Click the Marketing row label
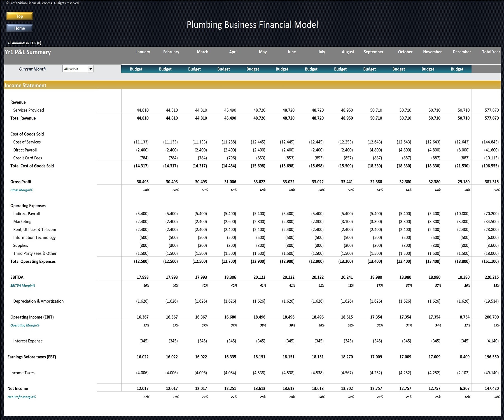 click(22, 221)
